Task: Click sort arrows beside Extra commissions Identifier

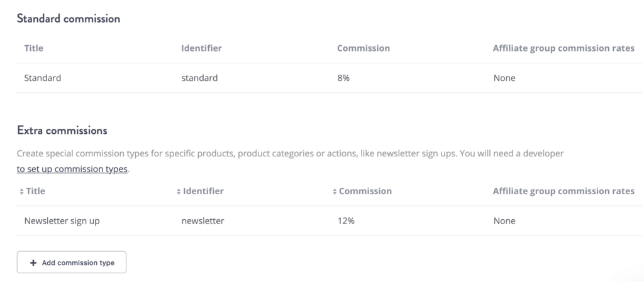Action: click(179, 191)
